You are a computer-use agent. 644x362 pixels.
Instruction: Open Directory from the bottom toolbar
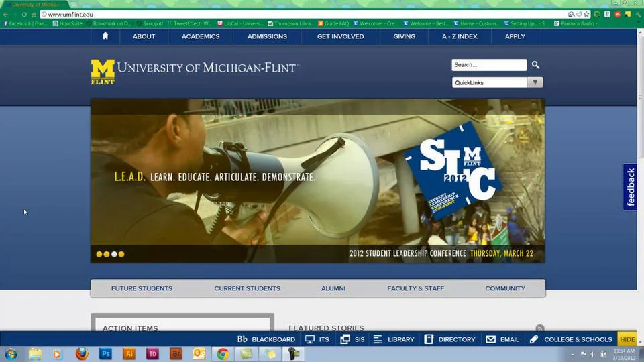pos(449,339)
